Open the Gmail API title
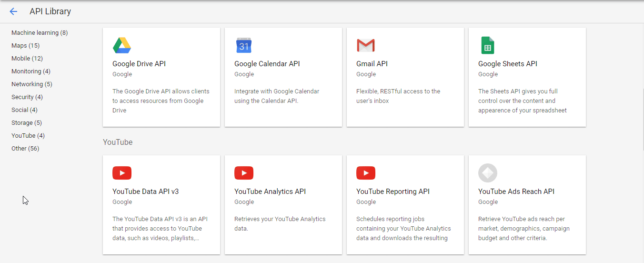Viewport: 644px width, 263px height. 372,64
